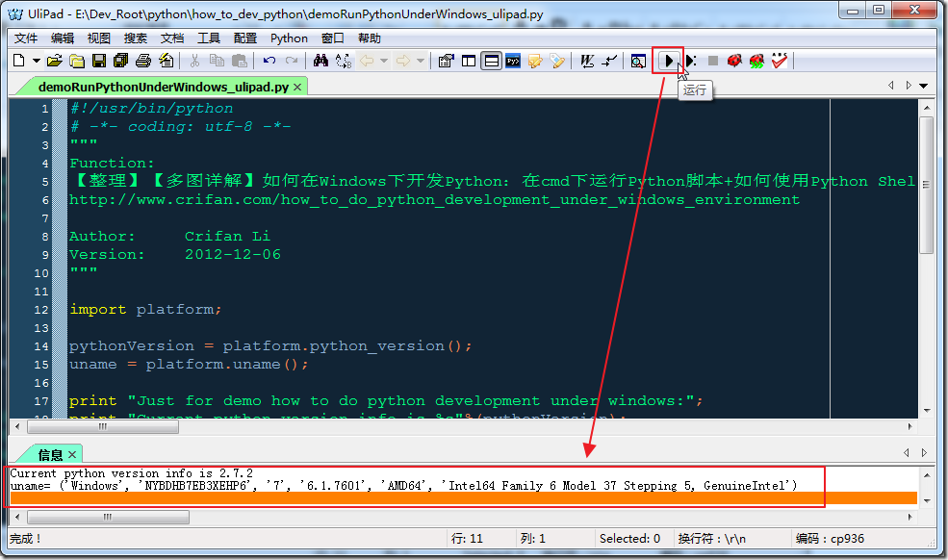Toggle the left side panel window
The width and height of the screenshot is (948, 560).
469,61
